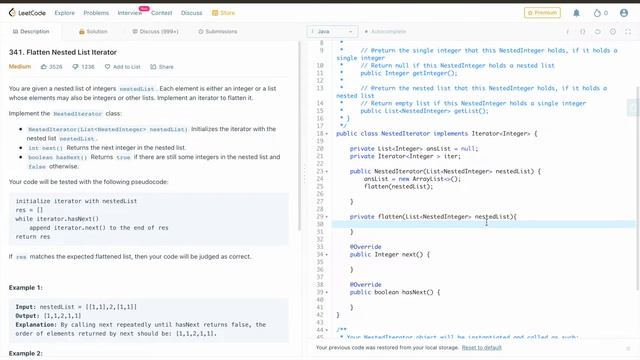This screenshot has width=640, height=360.
Task: Click the private List<Integer> ansList line
Action: (413, 149)
